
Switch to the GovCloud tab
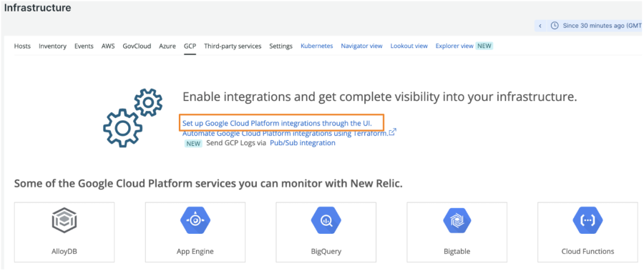coord(137,46)
